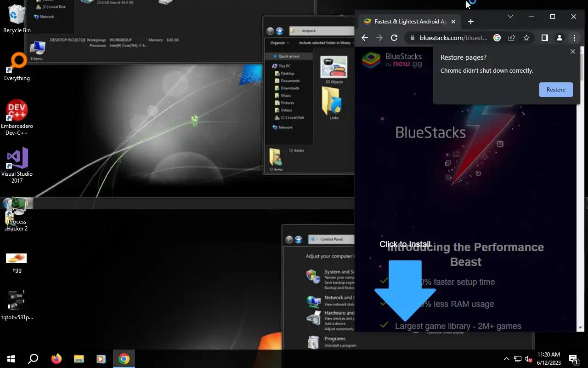588x368 pixels.
Task: Click Chrome's forward navigation arrow
Action: 379,38
